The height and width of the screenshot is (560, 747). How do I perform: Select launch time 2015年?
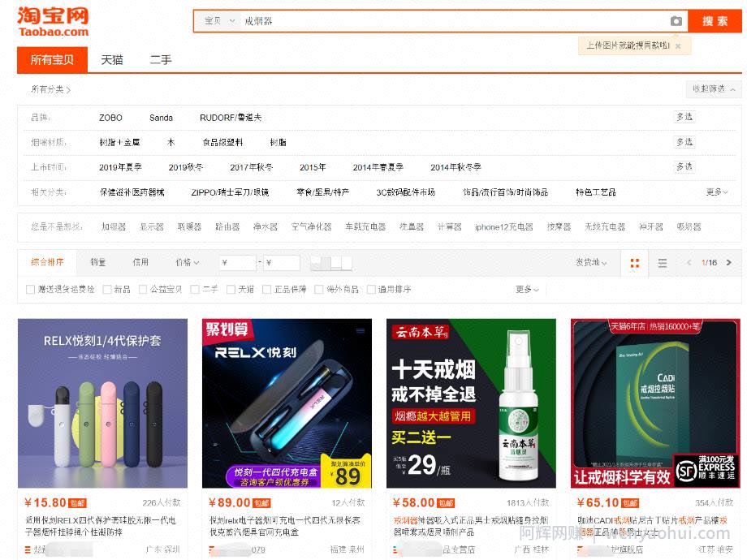pos(313,167)
